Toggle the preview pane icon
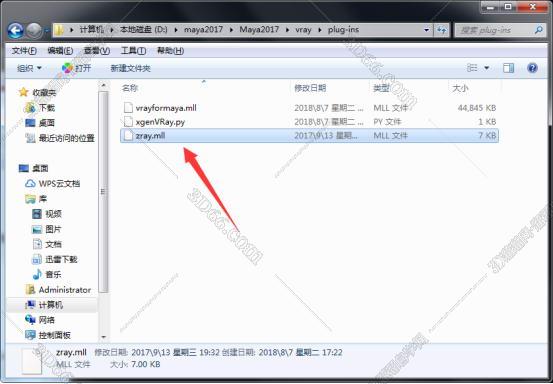 508,68
